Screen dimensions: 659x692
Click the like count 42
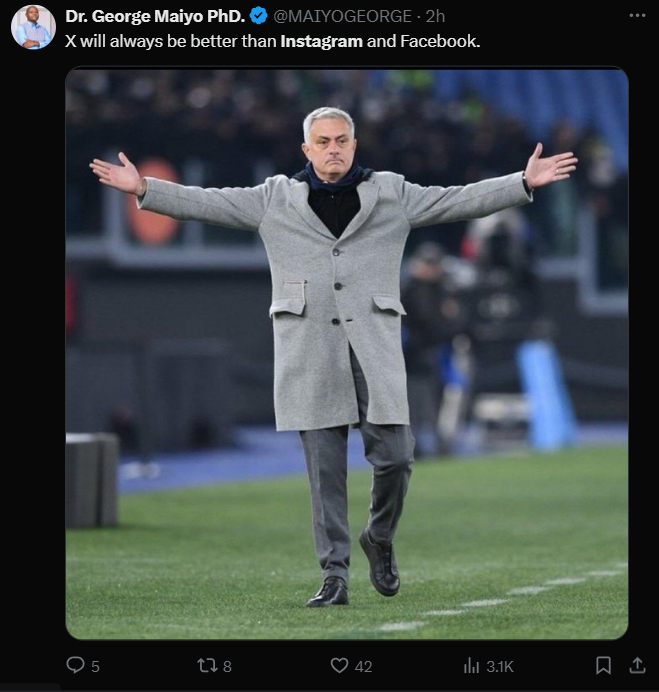coord(363,666)
